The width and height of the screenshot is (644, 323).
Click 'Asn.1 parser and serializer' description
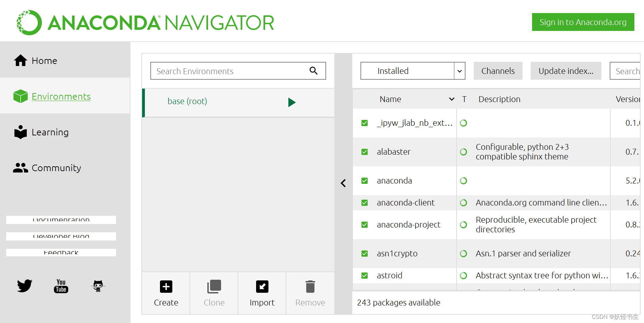523,254
